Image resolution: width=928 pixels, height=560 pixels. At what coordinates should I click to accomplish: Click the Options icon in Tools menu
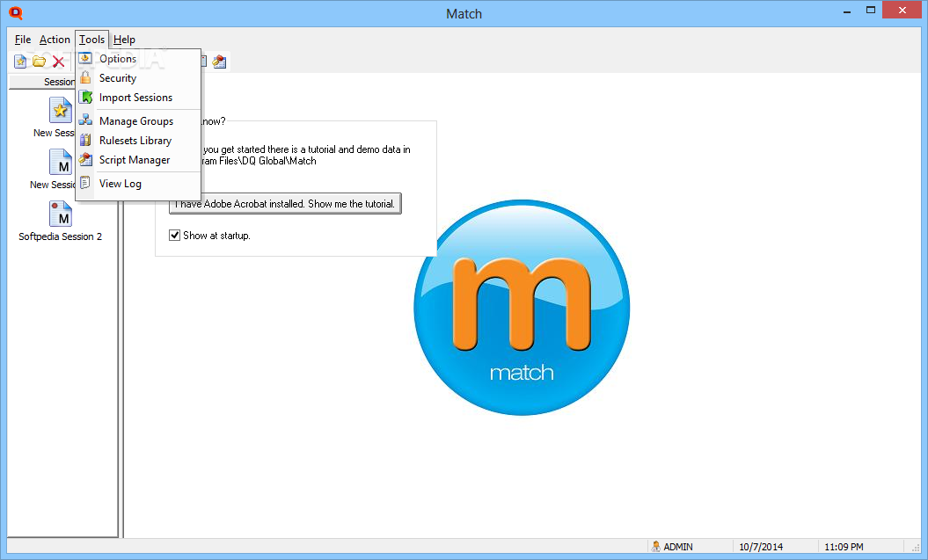pyautogui.click(x=85, y=58)
